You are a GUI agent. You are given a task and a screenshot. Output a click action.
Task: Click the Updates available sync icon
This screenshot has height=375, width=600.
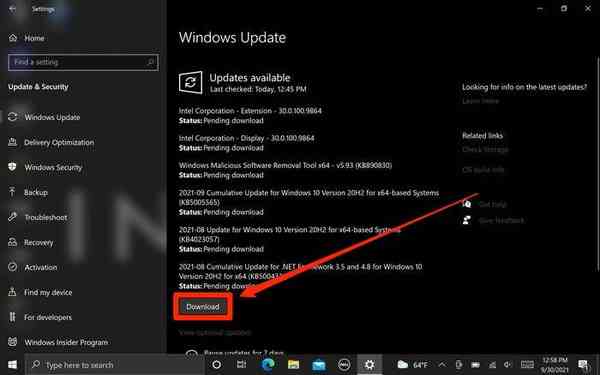(191, 82)
